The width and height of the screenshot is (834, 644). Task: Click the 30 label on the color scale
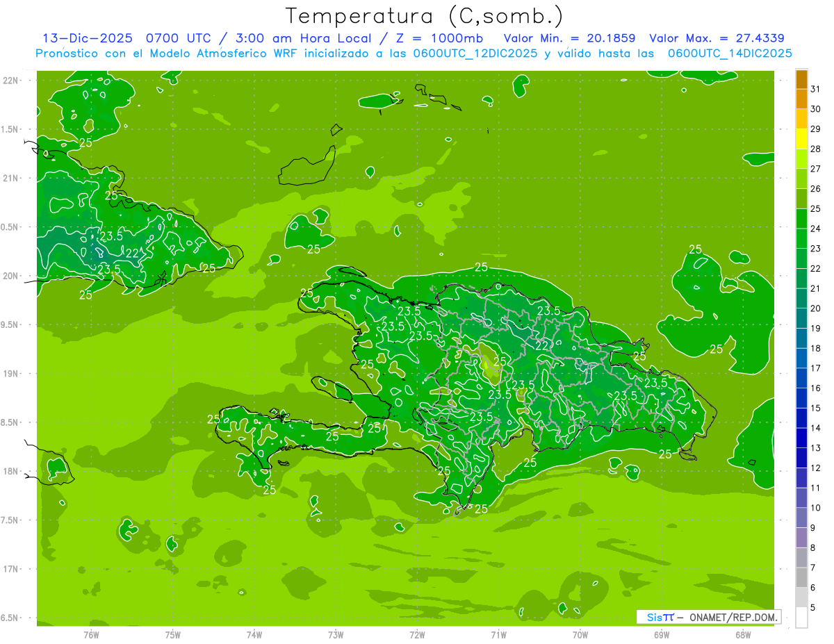(815, 109)
